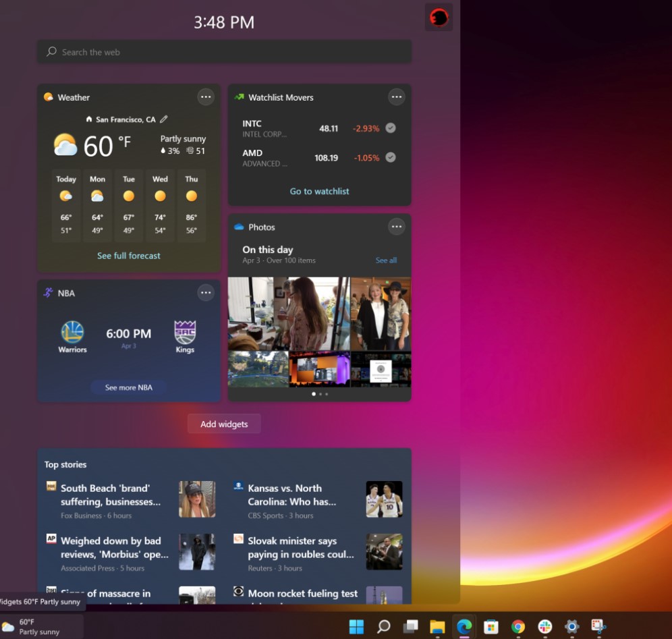Open File Explorer from taskbar
672x639 pixels.
[x=438, y=627]
